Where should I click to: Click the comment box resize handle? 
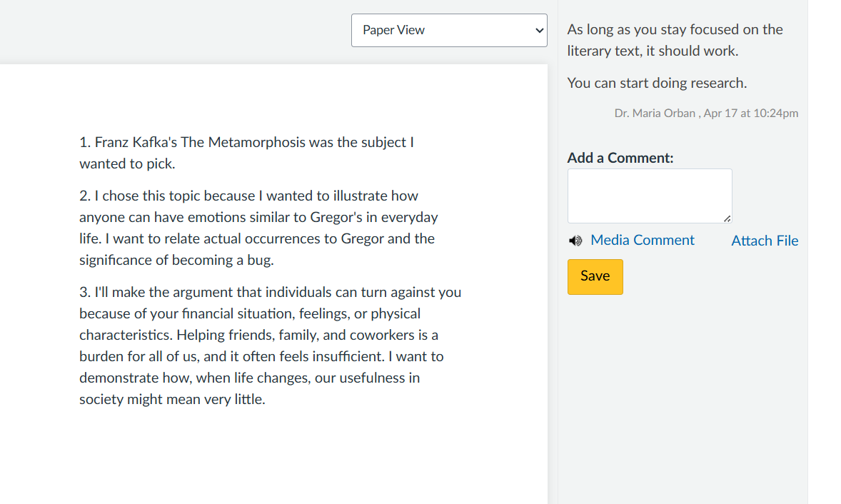point(727,218)
